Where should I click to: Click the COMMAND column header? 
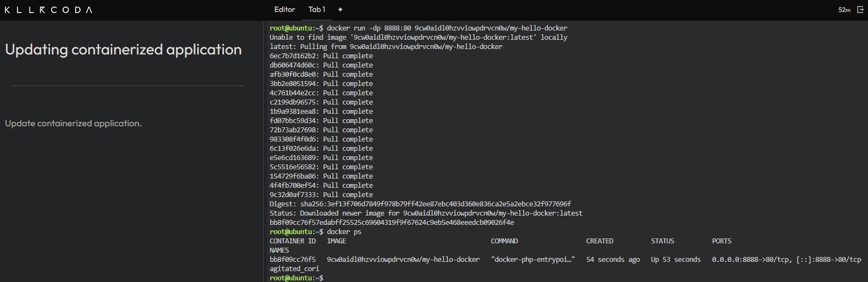tap(504, 241)
